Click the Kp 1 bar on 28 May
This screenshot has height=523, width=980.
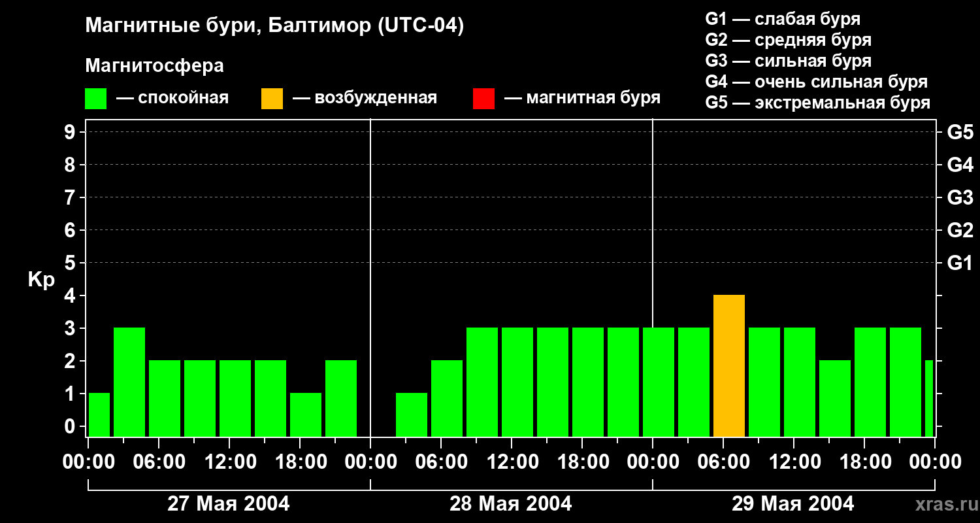[x=412, y=415]
